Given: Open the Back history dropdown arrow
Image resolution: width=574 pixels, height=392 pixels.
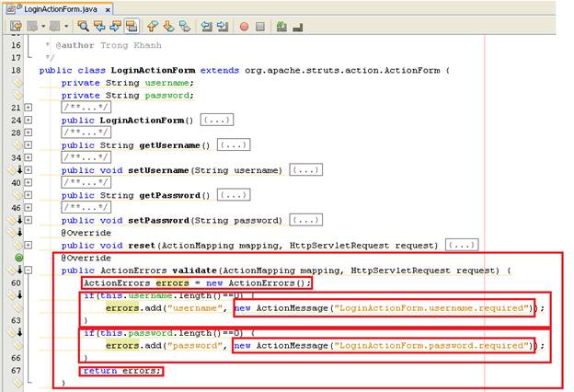Looking at the screenshot, I should pos(43,27).
